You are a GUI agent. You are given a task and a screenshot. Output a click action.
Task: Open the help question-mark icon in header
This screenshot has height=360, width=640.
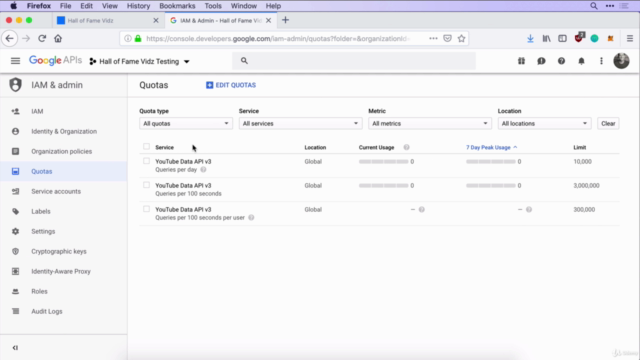561,61
